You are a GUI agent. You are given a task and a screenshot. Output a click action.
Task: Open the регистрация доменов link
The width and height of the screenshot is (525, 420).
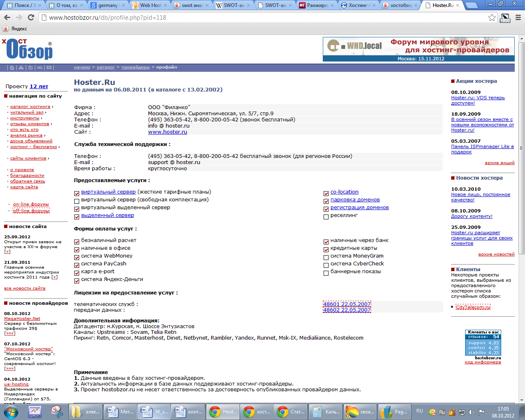[360, 208]
